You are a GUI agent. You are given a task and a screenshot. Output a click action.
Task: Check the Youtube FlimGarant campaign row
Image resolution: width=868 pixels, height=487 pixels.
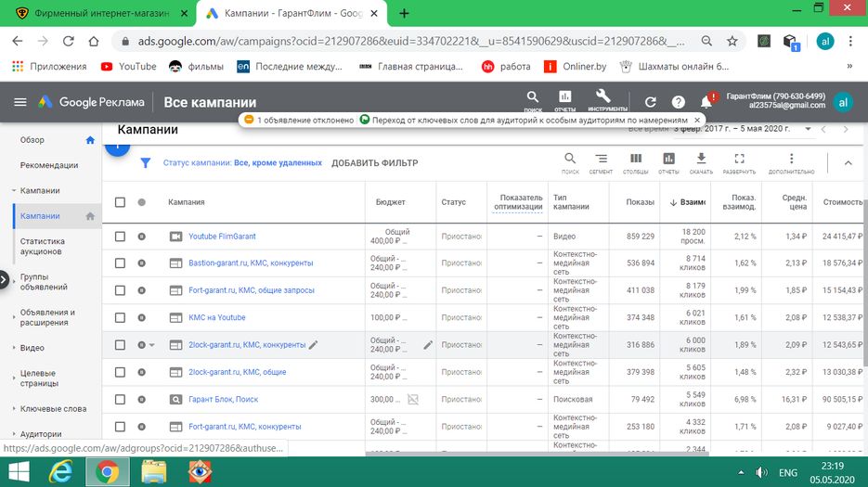120,237
